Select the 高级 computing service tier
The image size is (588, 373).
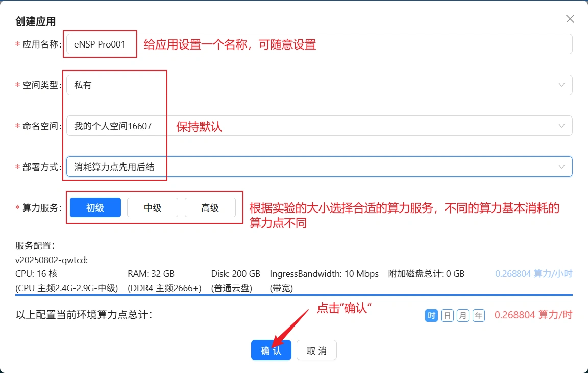tap(210, 207)
